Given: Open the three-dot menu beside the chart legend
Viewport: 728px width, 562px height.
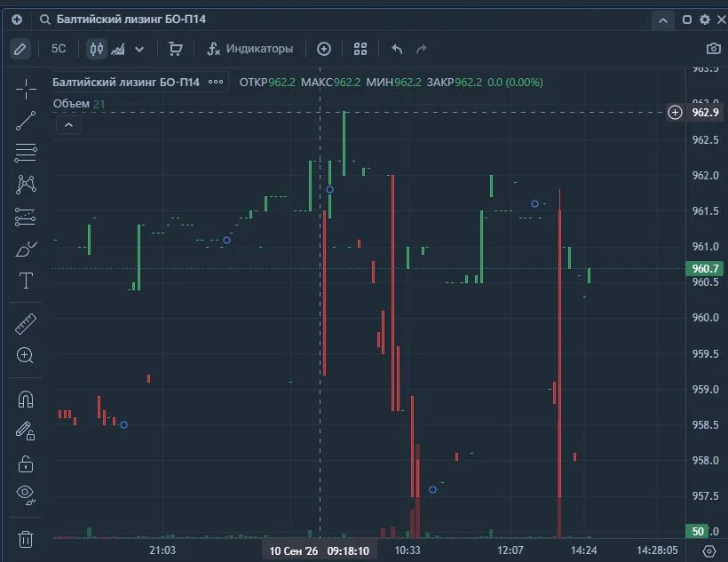Looking at the screenshot, I should (x=216, y=83).
